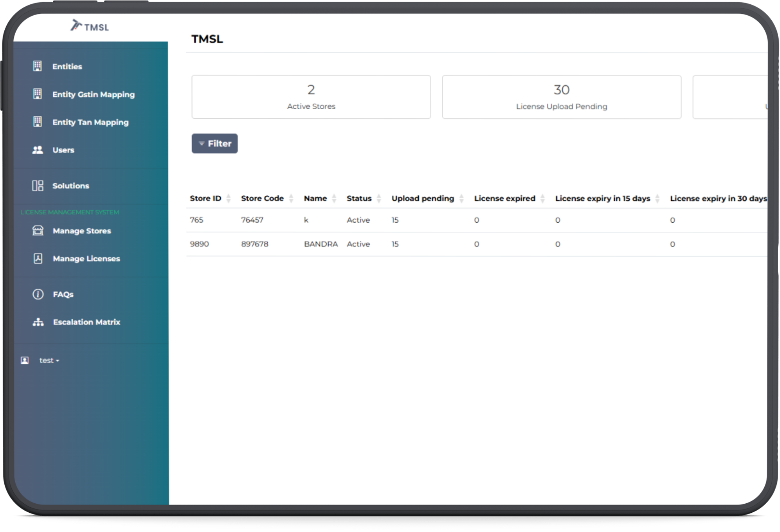This screenshot has height=532, width=780.
Task: Click the Entities building icon
Action: 37,66
